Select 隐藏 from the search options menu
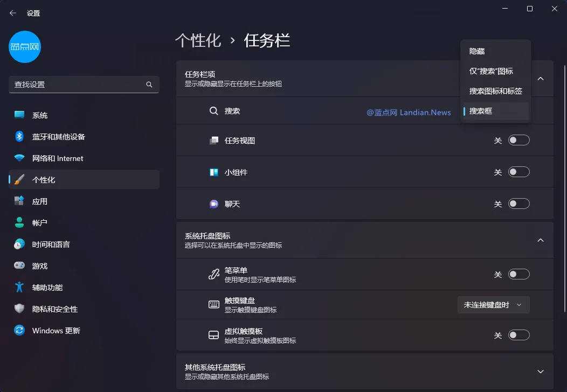This screenshot has width=567, height=392. [x=476, y=51]
